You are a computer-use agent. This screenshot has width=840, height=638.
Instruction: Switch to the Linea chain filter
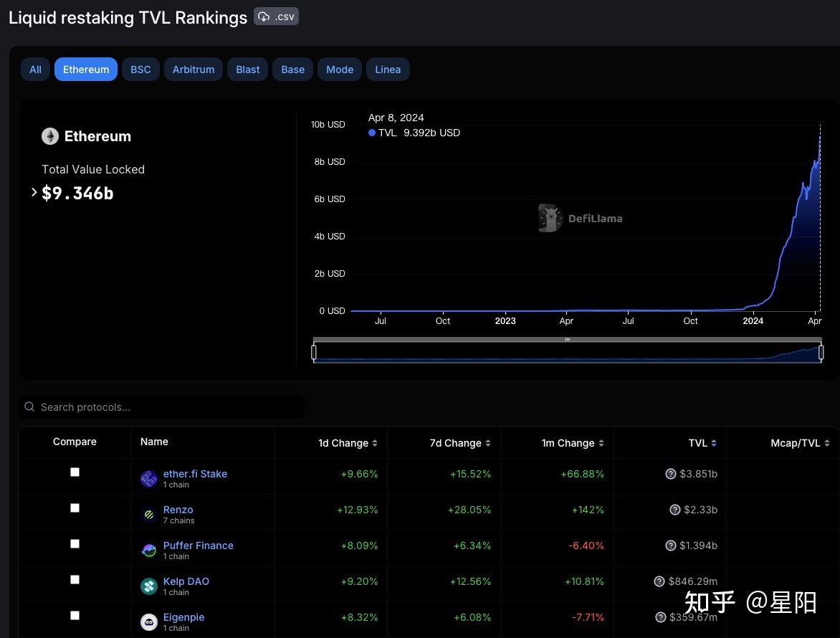(388, 70)
